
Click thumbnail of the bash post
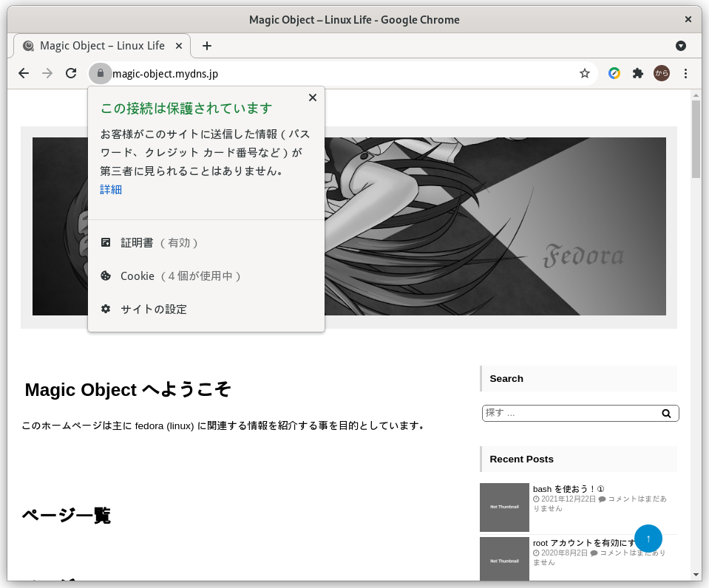point(504,507)
